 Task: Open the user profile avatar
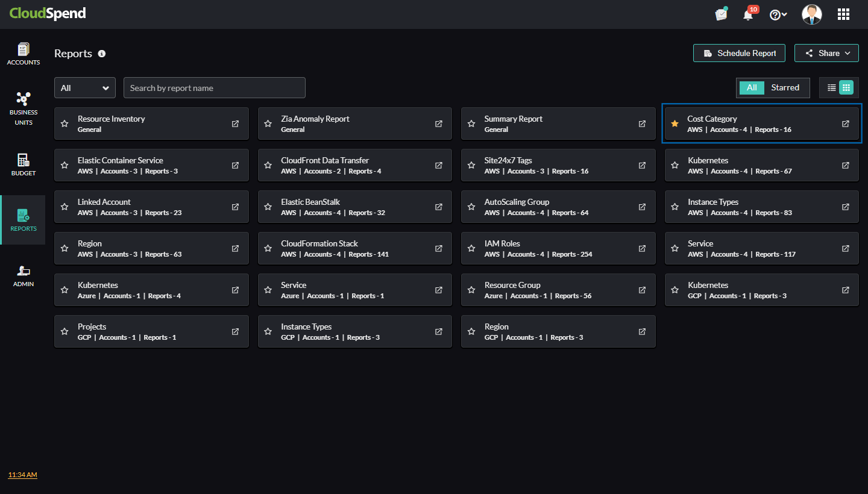click(811, 14)
